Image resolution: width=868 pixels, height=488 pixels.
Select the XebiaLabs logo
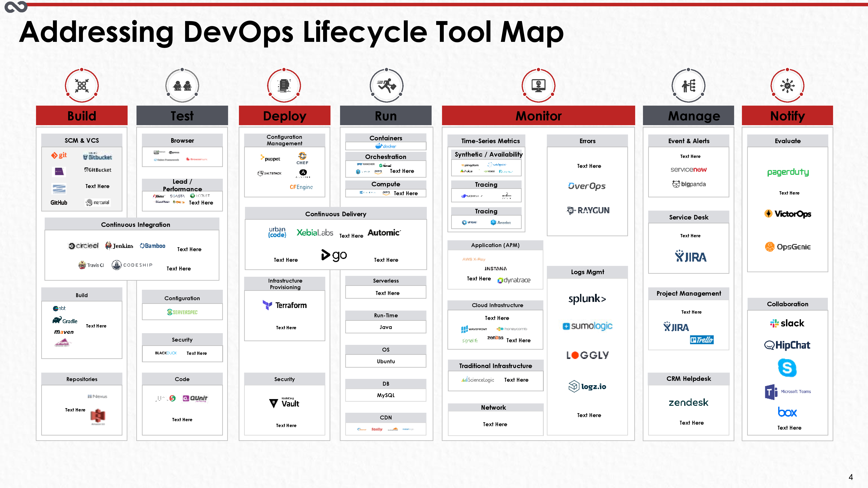(315, 232)
